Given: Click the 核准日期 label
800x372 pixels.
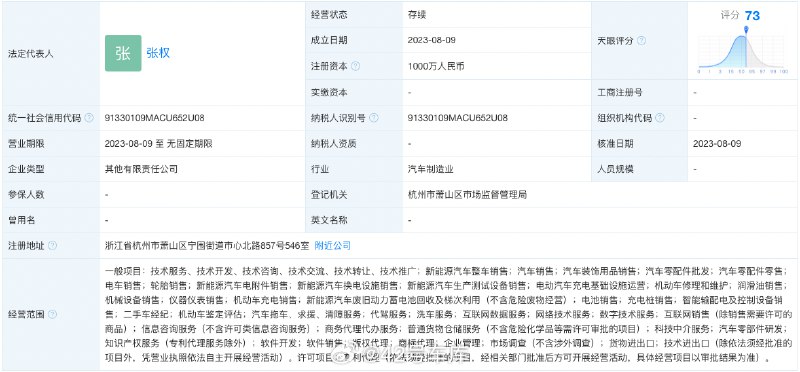Looking at the screenshot, I should [x=615, y=144].
